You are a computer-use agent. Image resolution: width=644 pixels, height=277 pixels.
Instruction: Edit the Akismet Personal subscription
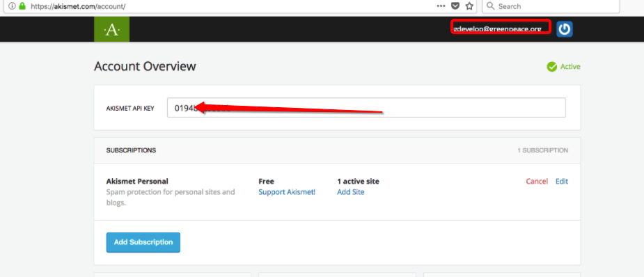[562, 182]
